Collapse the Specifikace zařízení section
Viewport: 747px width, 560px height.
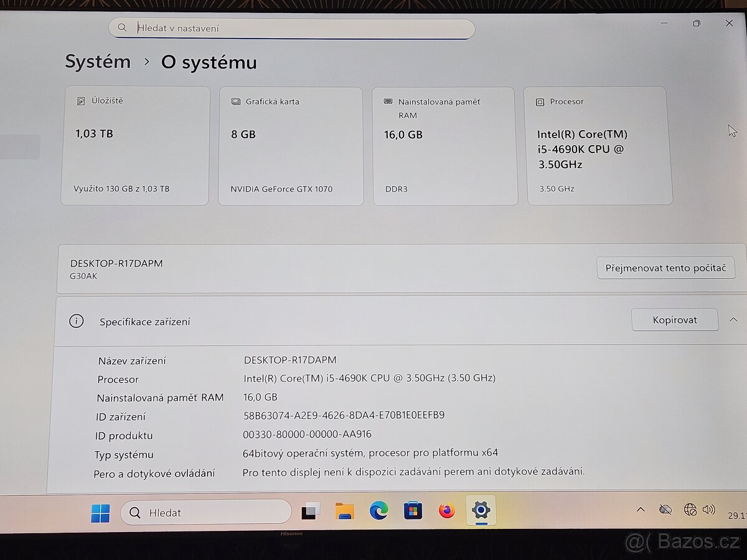coord(733,320)
